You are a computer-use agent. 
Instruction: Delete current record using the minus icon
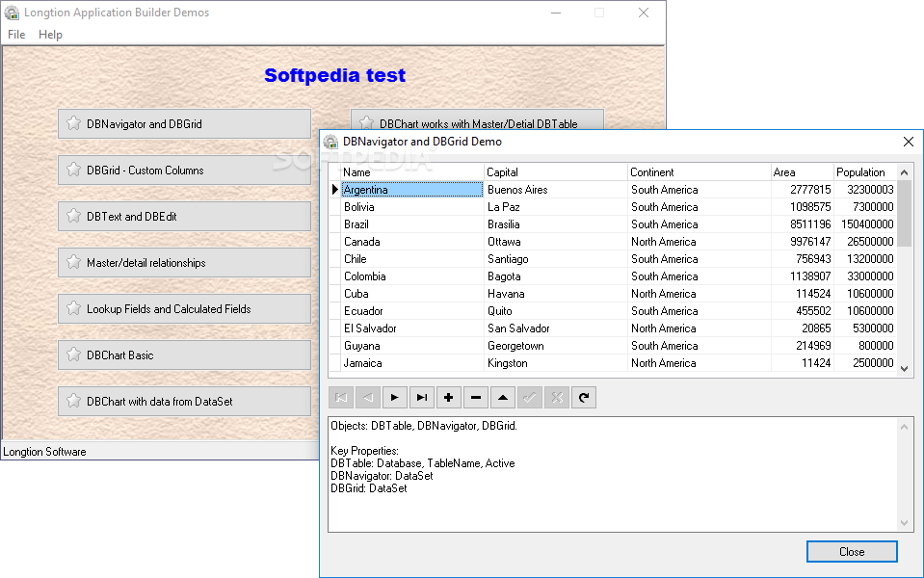476,397
